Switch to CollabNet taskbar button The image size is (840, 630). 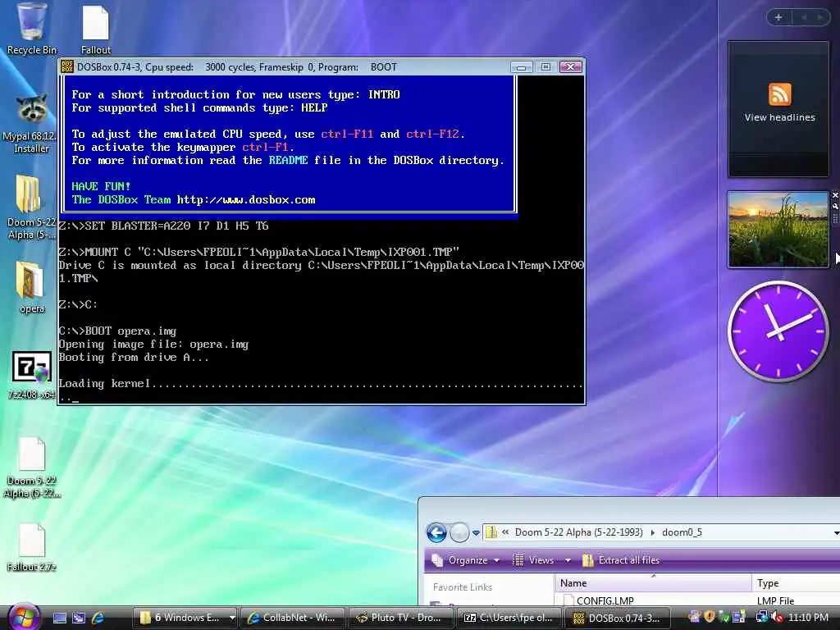click(x=293, y=618)
